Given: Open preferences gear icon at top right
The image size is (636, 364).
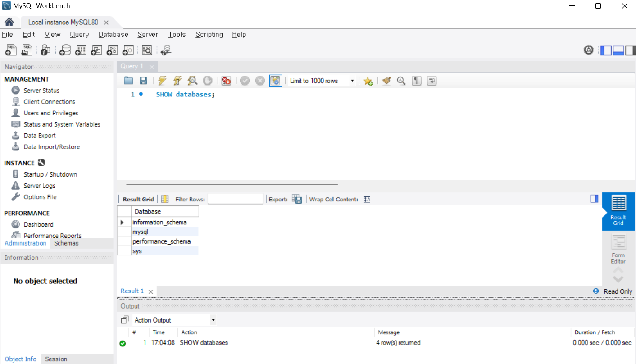Looking at the screenshot, I should coord(589,50).
